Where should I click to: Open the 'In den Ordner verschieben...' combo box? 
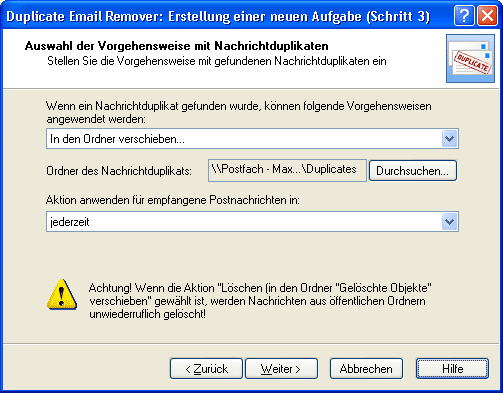pyautogui.click(x=252, y=139)
